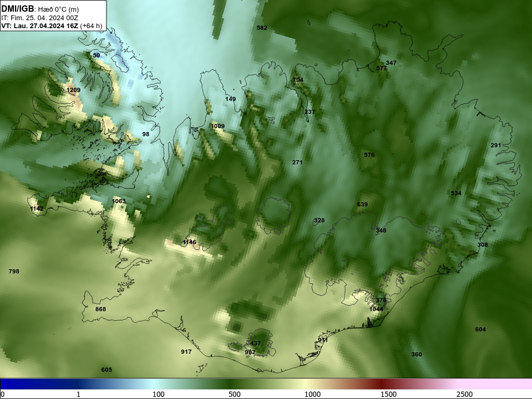Screen dimensions: 532x399
Task: Click the color scale label 1
Action: tap(78, 394)
